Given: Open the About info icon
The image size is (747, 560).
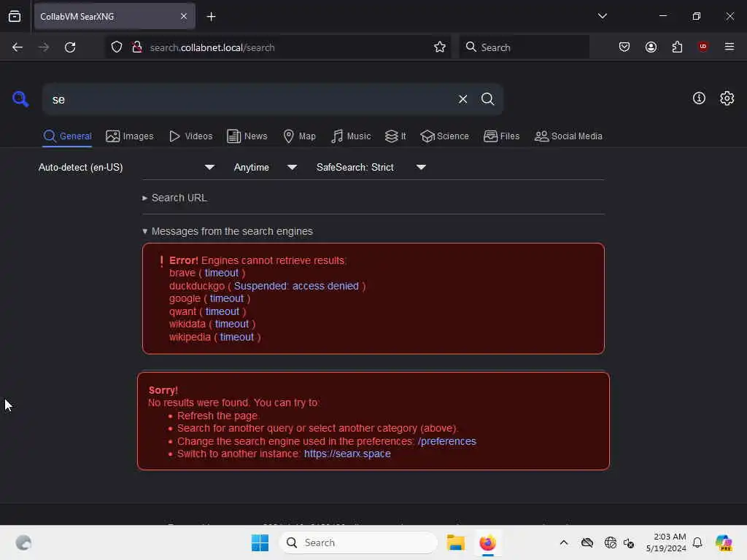Looking at the screenshot, I should 699,98.
